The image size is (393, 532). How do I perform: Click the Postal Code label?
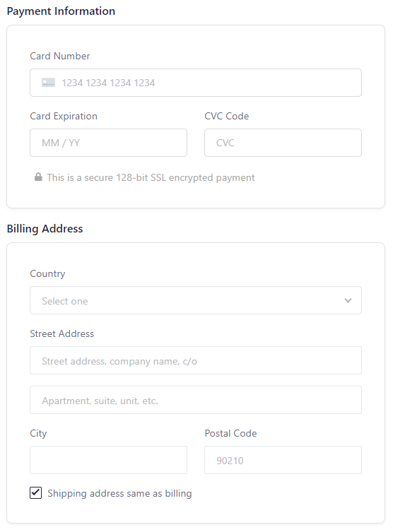coord(230,433)
